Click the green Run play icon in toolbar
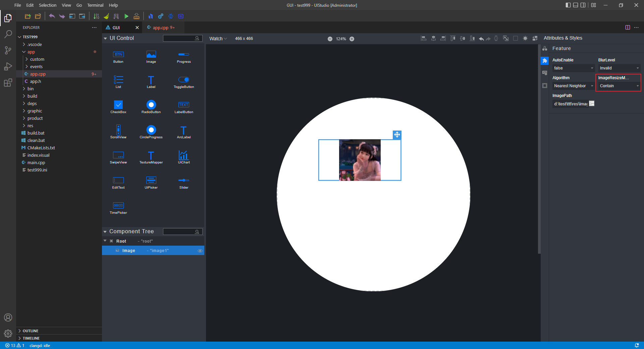 point(126,16)
